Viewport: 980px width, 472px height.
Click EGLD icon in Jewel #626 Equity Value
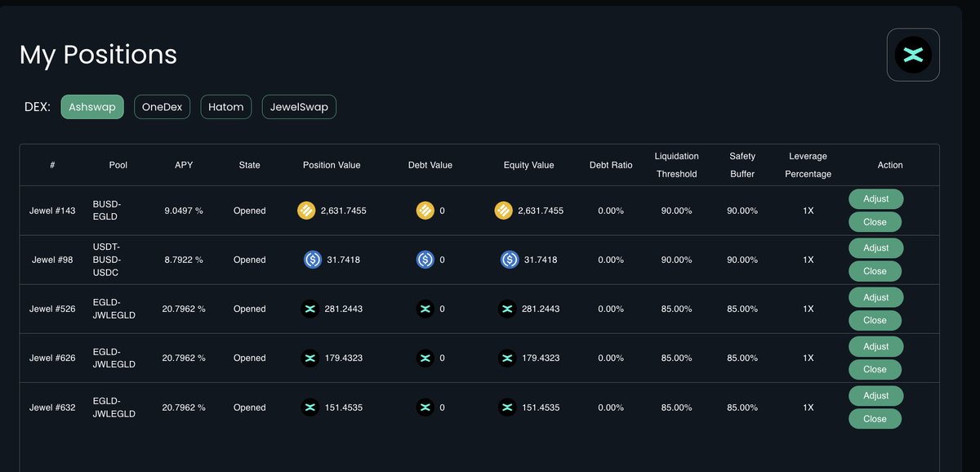pyautogui.click(x=506, y=358)
